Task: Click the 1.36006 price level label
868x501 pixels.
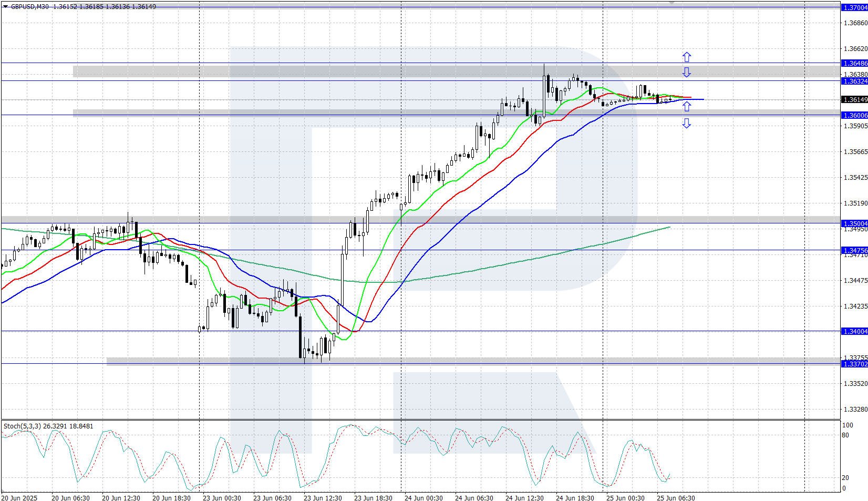Action: point(855,116)
